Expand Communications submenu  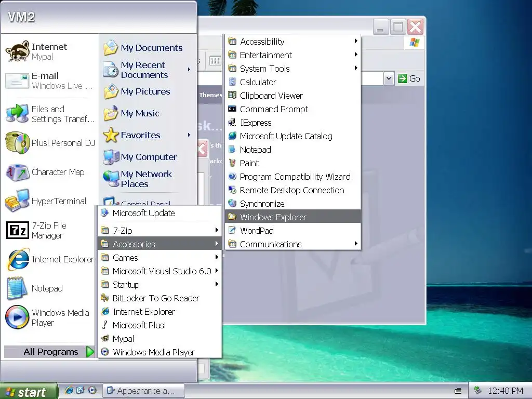pos(292,244)
